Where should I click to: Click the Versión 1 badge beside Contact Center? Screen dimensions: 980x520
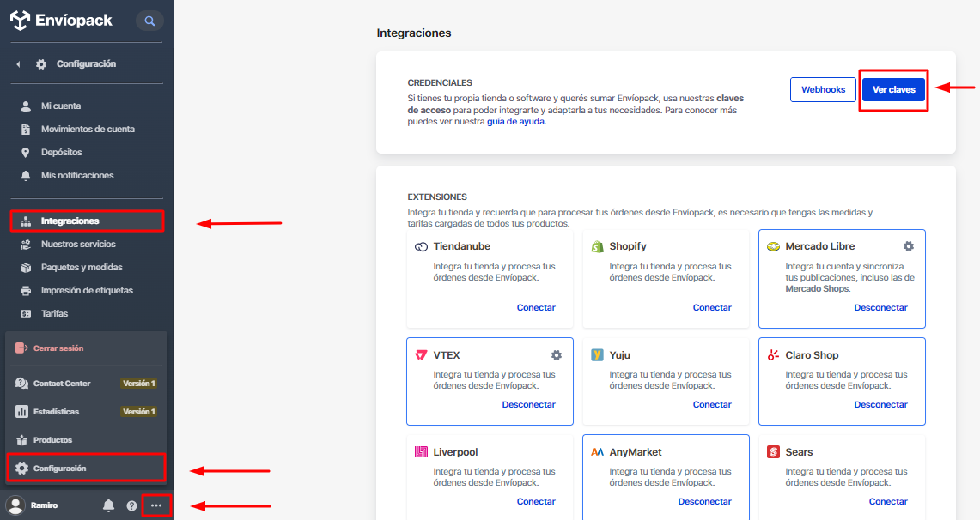click(139, 384)
